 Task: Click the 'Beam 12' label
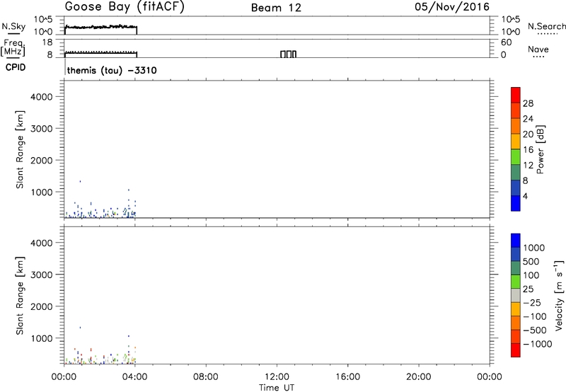(276, 8)
